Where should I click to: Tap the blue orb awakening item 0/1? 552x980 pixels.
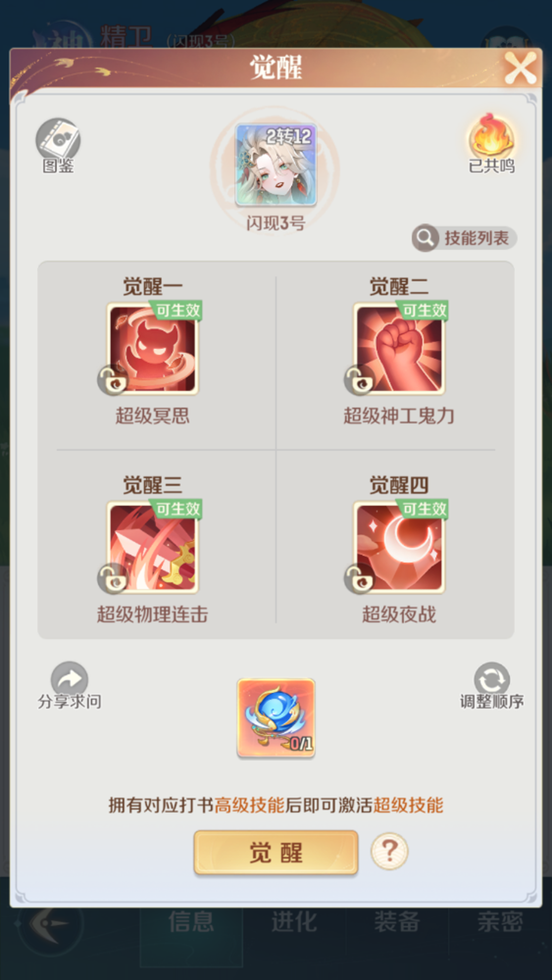276,718
